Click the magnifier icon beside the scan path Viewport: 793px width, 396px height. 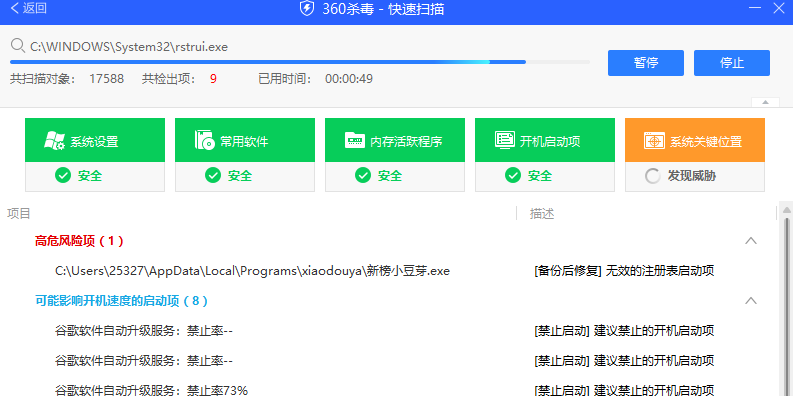coord(18,46)
